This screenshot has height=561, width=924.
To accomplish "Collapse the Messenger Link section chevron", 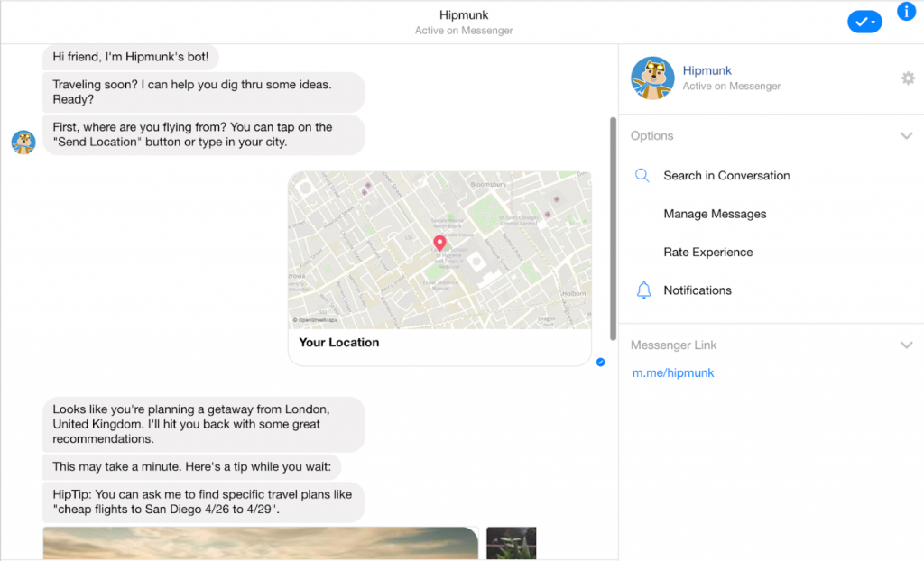I will click(906, 345).
